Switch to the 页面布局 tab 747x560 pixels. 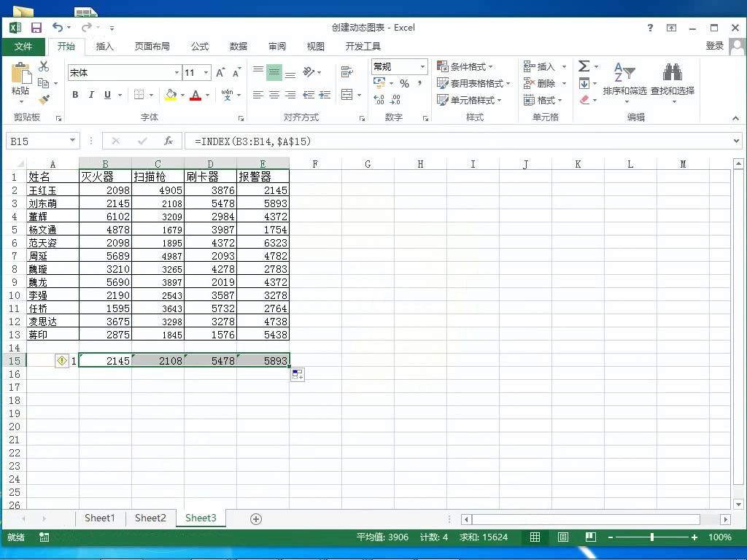tap(152, 46)
